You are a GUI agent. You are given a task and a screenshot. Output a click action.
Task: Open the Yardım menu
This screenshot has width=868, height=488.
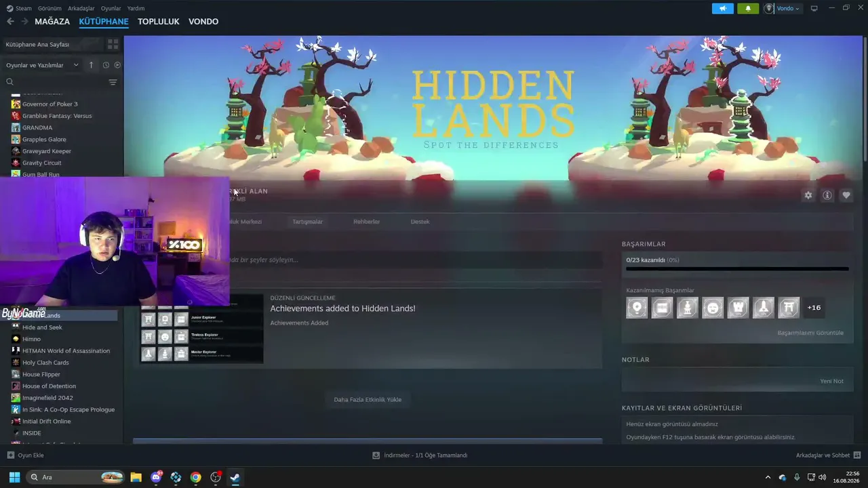[136, 8]
